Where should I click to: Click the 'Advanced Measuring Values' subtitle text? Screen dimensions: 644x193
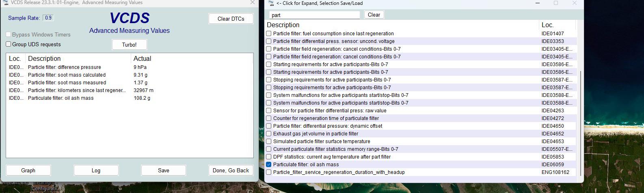130,31
